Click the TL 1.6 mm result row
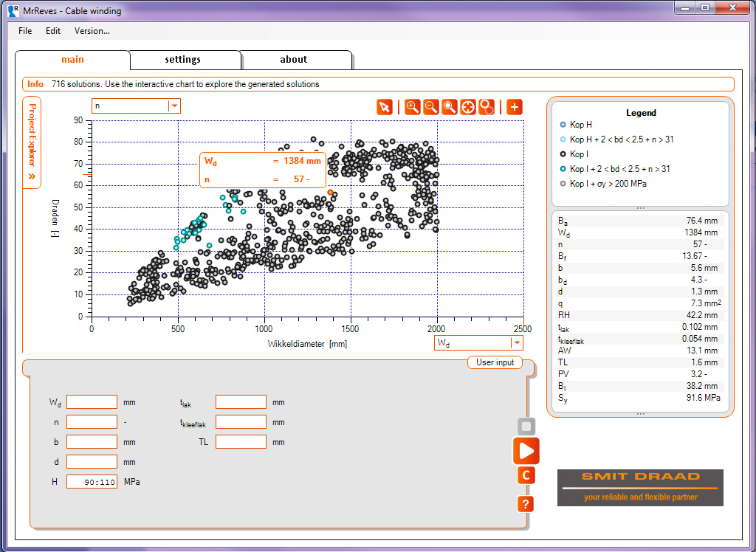Viewport: 756px width, 552px height. (640, 362)
